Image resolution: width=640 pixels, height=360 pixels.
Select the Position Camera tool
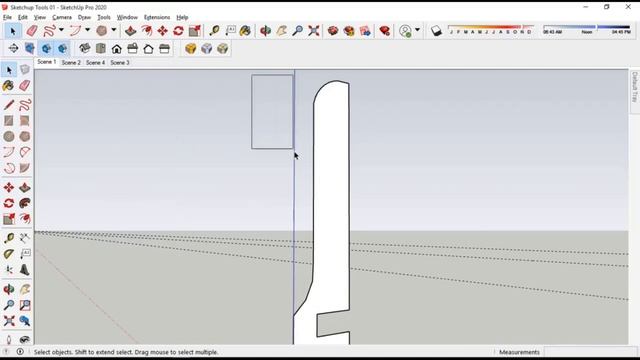(x=9, y=340)
